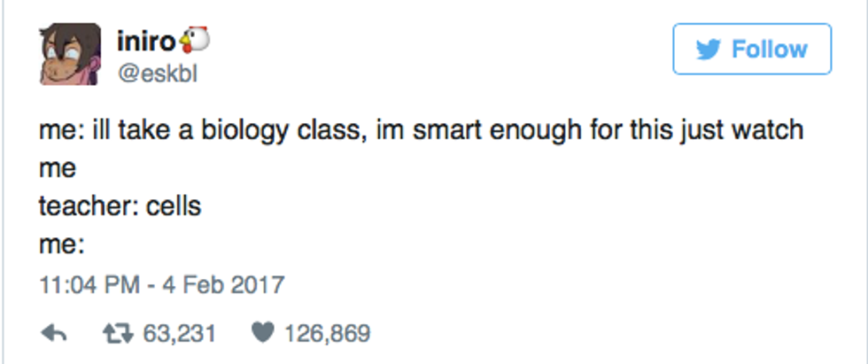Click the final empty "me:" line
The height and width of the screenshot is (364, 868).
[60, 245]
